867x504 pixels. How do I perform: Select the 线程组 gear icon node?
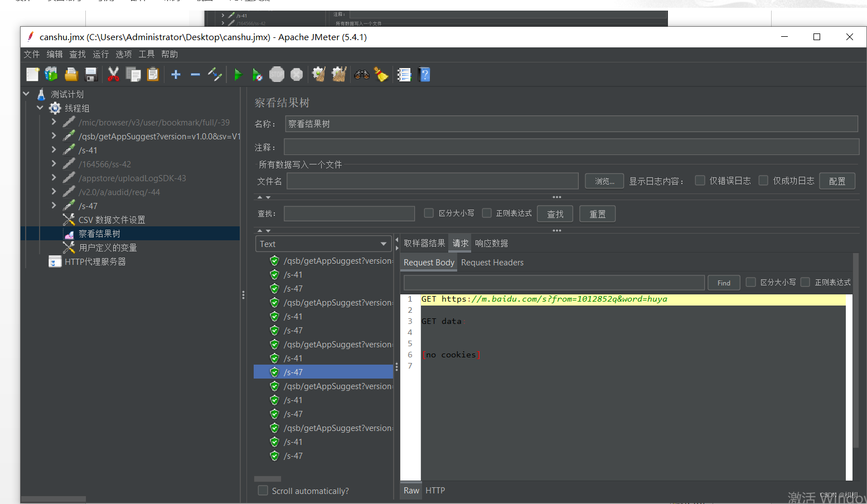coord(55,108)
